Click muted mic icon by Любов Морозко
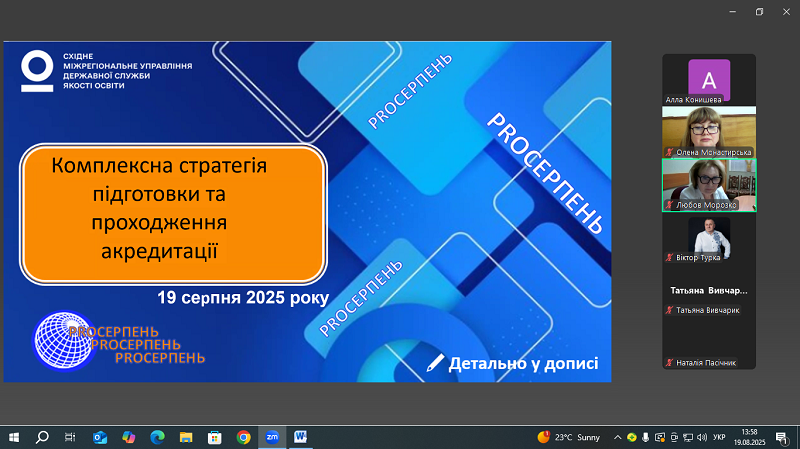Viewport: 800px width, 449px height. 669,205
